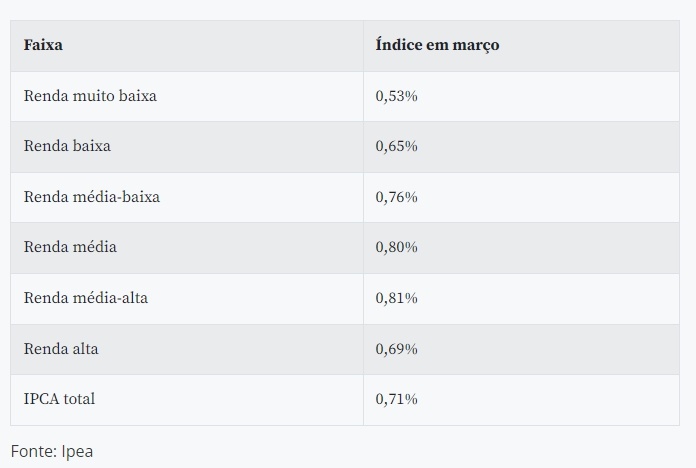The height and width of the screenshot is (468, 696).
Task: Select the Renda muito baixa cell
Action: coord(90,96)
